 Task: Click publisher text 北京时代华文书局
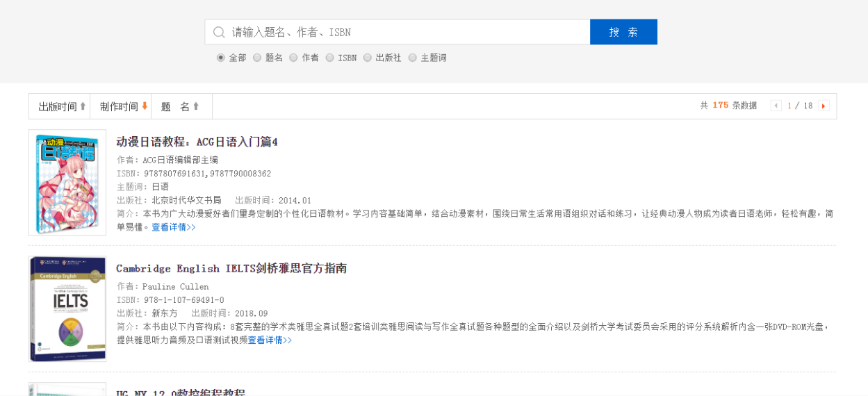coord(186,200)
